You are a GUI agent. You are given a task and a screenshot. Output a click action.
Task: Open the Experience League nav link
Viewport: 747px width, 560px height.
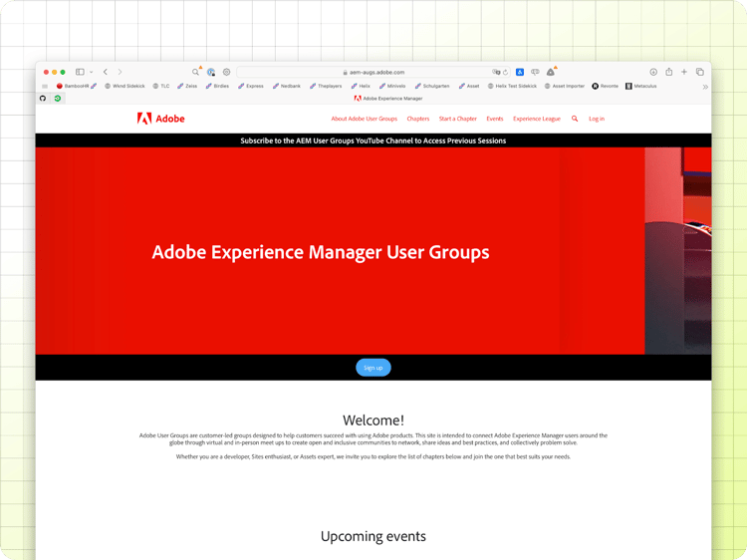(537, 119)
